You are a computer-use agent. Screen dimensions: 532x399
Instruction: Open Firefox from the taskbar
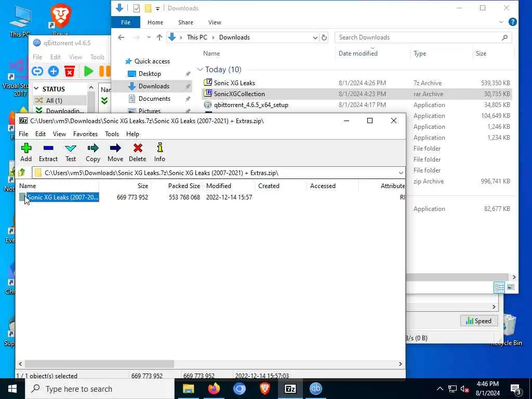214,389
